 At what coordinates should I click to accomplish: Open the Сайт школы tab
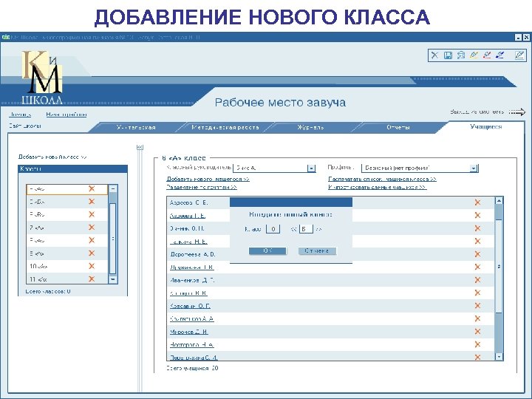point(25,126)
